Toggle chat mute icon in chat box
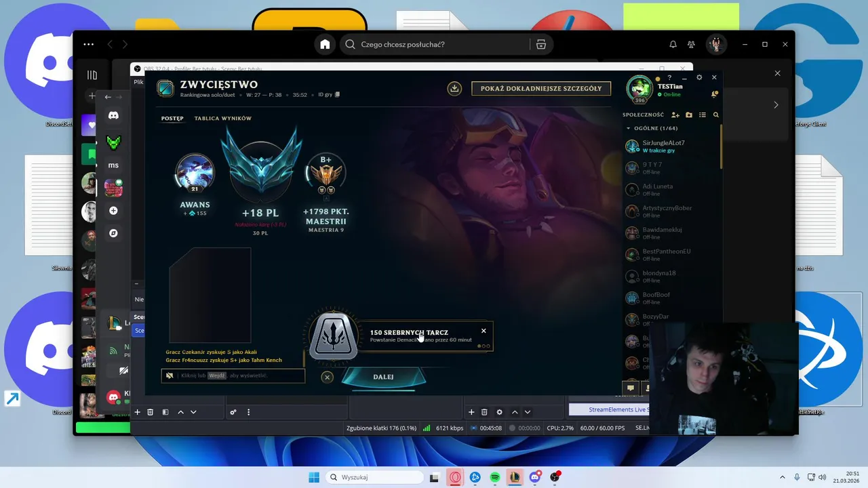 click(170, 375)
